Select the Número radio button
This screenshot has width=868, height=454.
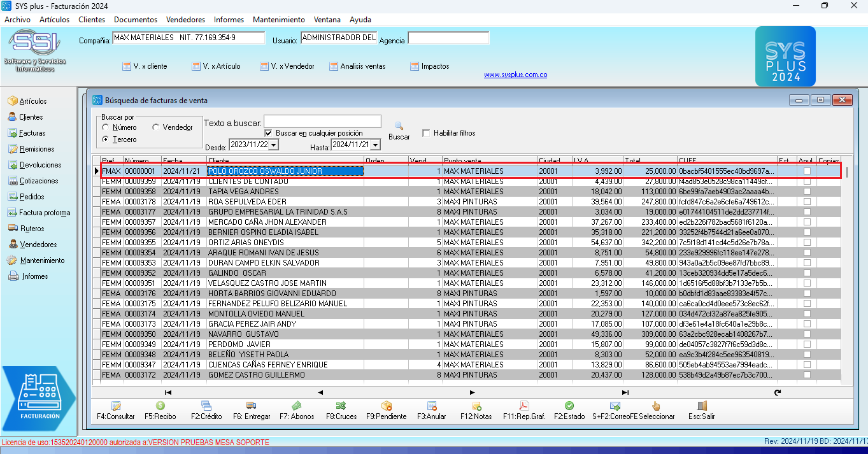(106, 127)
